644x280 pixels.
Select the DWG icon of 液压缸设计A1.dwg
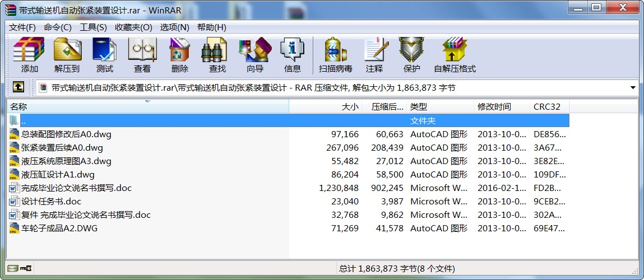[x=15, y=175]
